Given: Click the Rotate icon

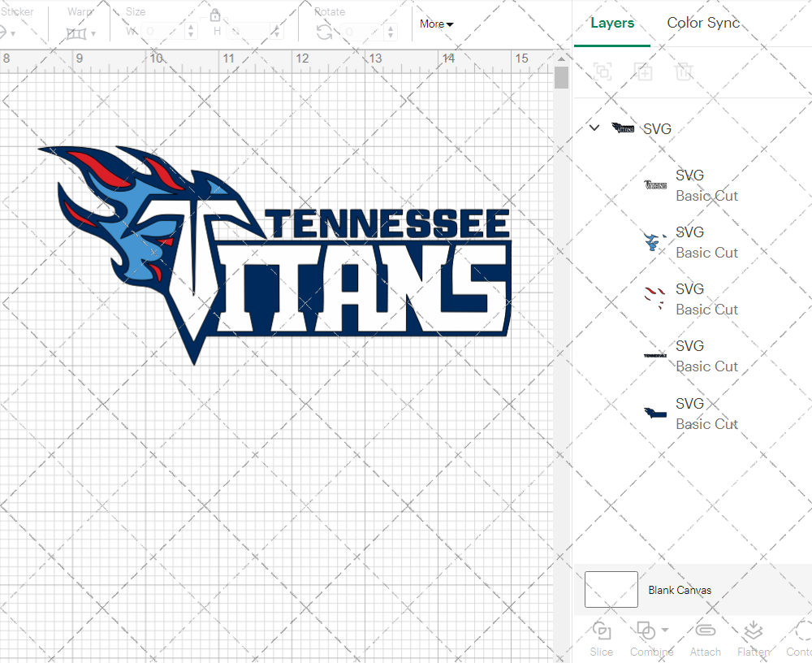Looking at the screenshot, I should coord(325,32).
